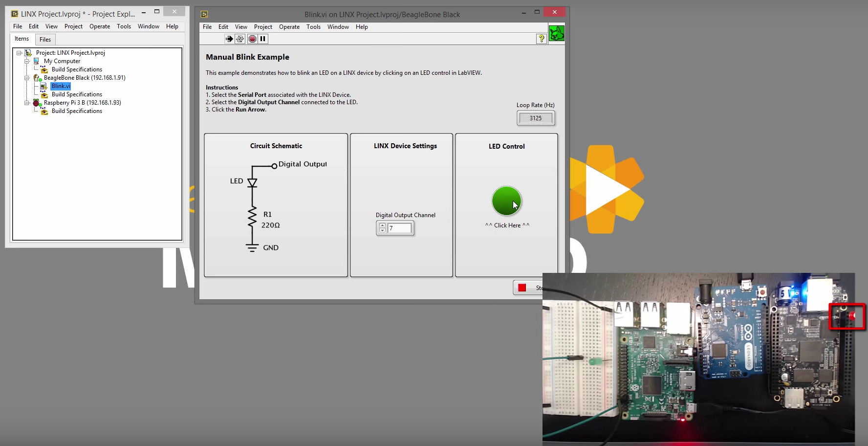Increment the Digital Output Channel value

click(382, 225)
